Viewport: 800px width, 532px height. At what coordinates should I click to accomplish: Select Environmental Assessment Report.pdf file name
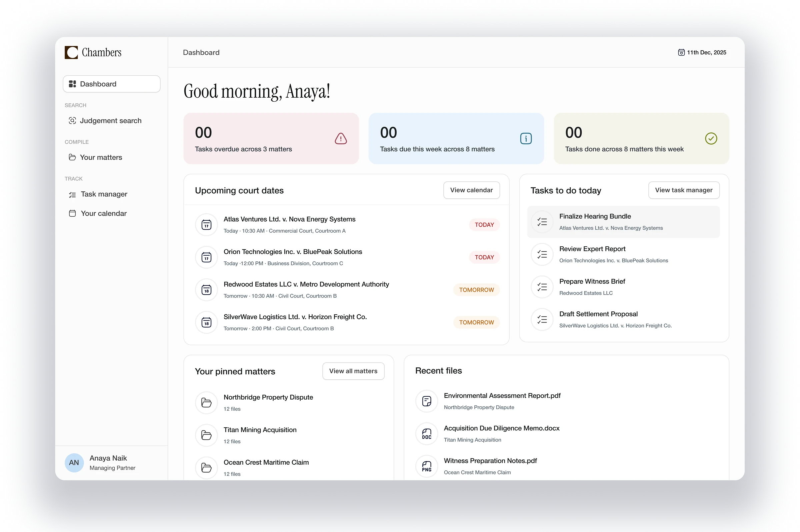pos(502,396)
